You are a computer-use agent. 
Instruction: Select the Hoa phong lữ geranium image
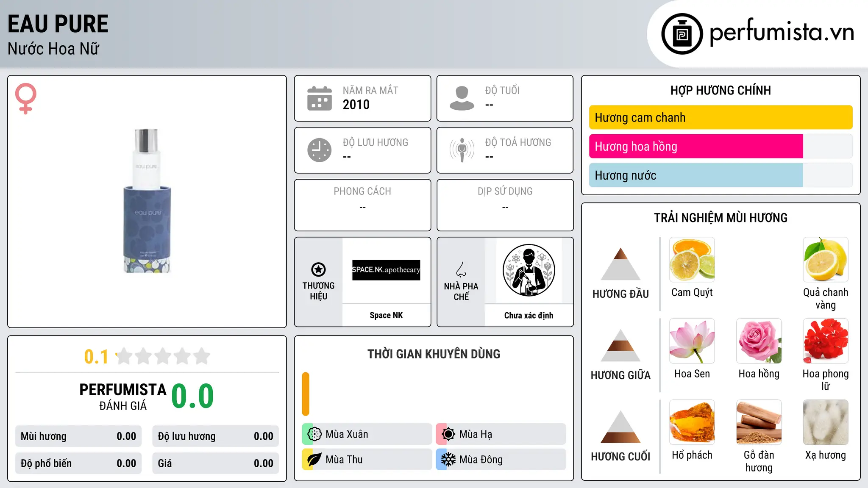(826, 341)
